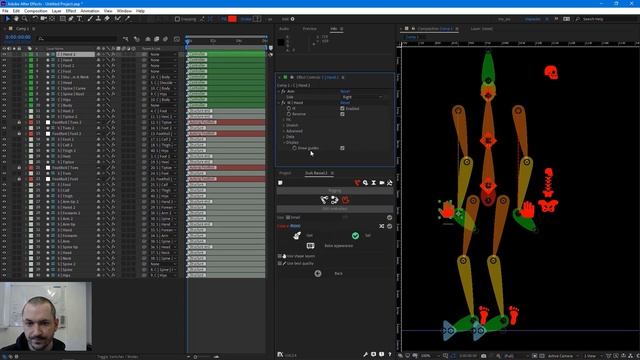Click Reset link for the IK Hand effect

(x=345, y=103)
